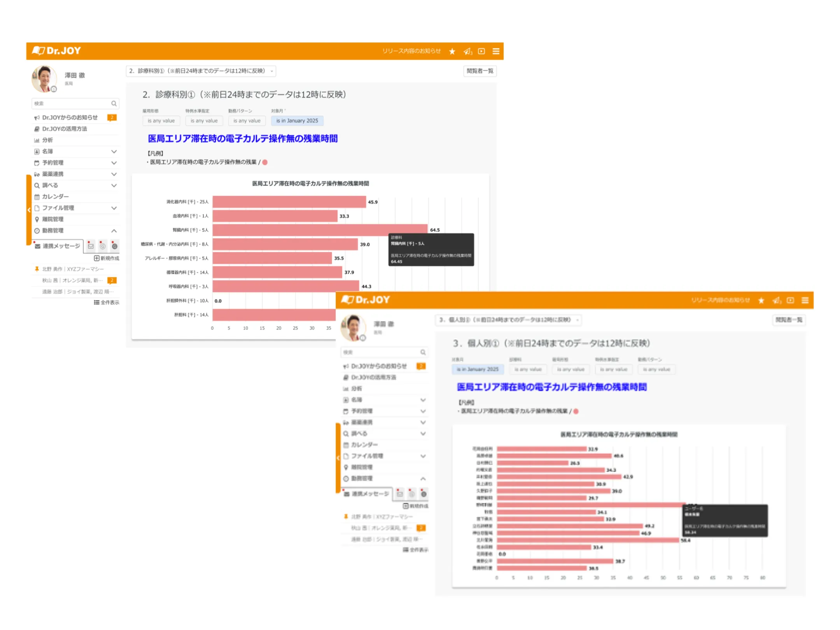Open hamburger menu in upper window header
Viewport: 840px width, 630px height.
496,51
